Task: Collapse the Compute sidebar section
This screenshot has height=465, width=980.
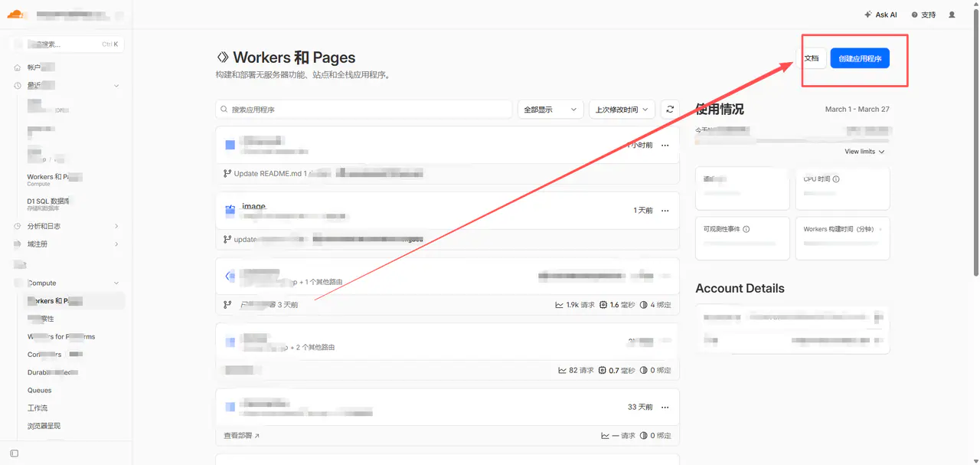Action: [116, 283]
